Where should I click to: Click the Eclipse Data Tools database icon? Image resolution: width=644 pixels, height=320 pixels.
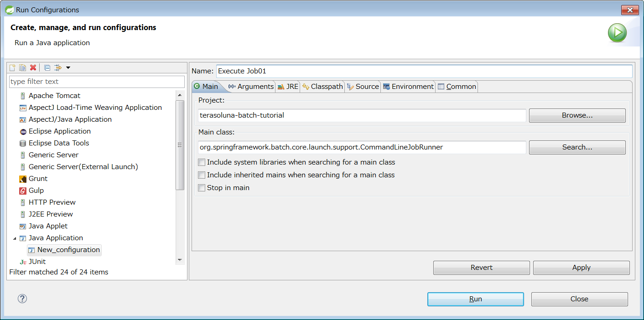23,143
